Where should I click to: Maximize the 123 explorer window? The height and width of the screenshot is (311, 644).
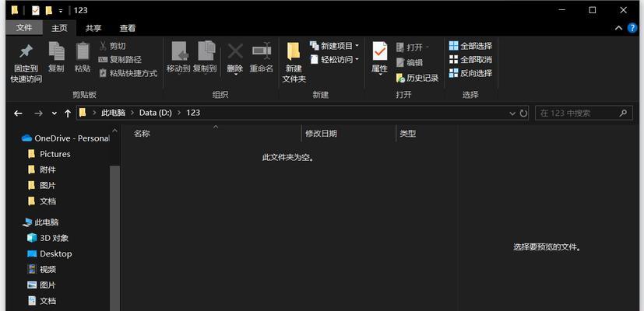[593, 10]
